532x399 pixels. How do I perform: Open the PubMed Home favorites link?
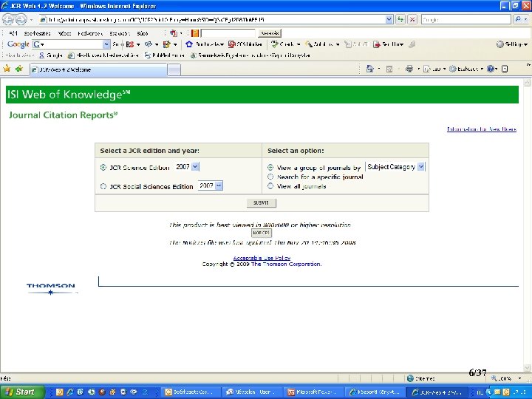[165, 55]
